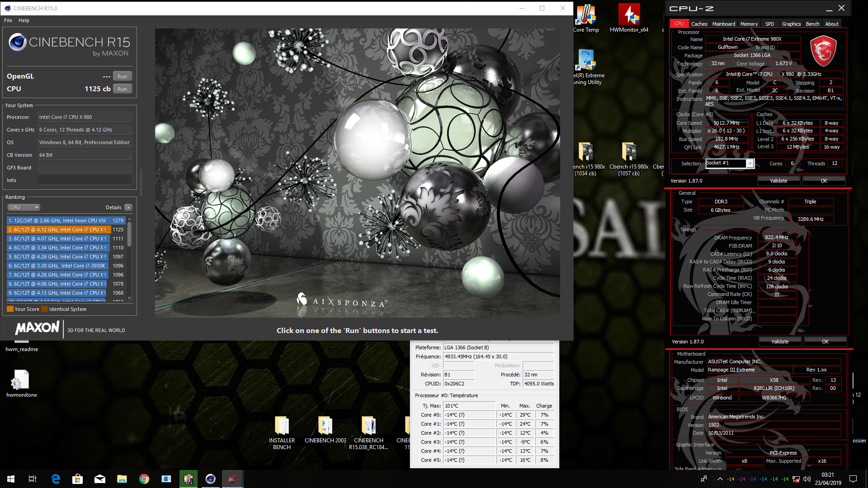Open Intel Extreme Tuning Utility desktop icon

click(588, 67)
